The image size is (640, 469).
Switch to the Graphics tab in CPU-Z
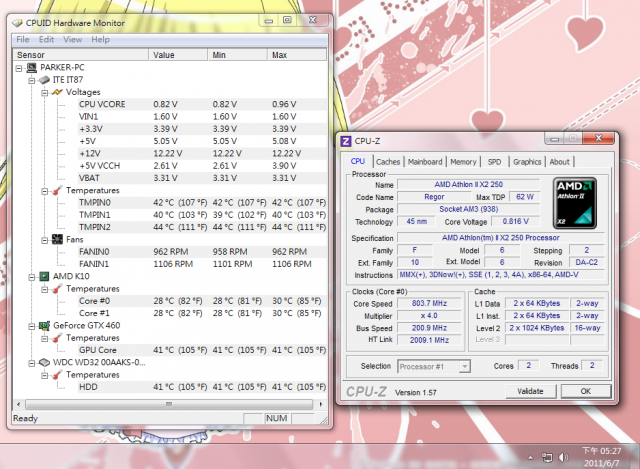(x=527, y=162)
